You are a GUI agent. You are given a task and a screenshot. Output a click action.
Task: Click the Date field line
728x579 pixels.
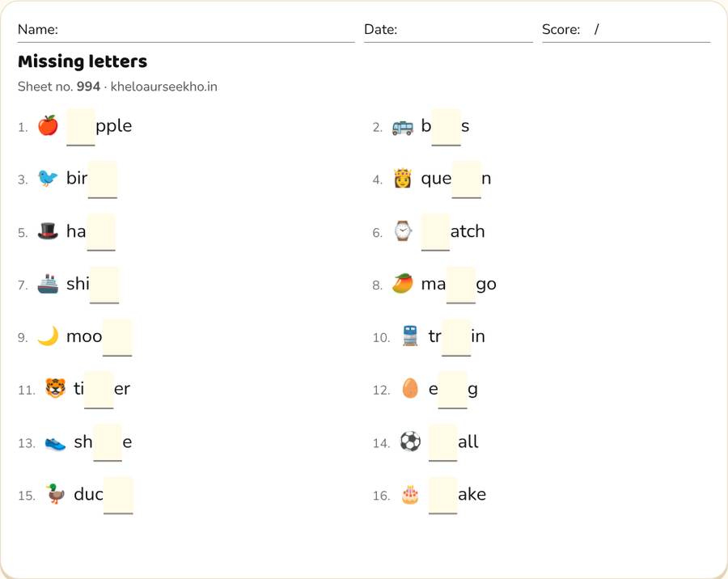(x=448, y=31)
